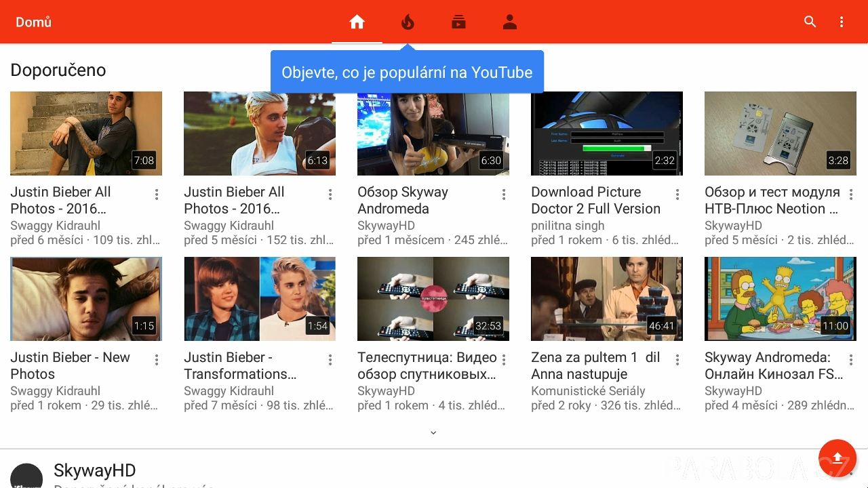The height and width of the screenshot is (488, 868).
Task: Open title 'Justin Bieber - Transformations'
Action: point(240,365)
